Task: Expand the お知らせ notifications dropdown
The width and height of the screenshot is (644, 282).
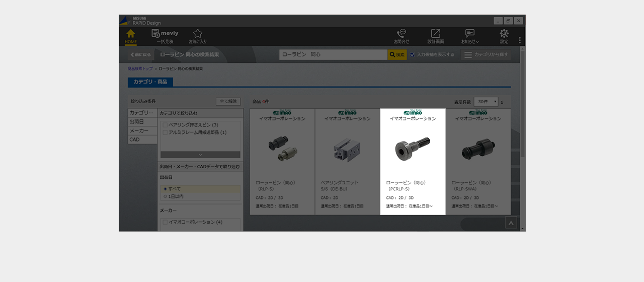Action: click(x=470, y=36)
